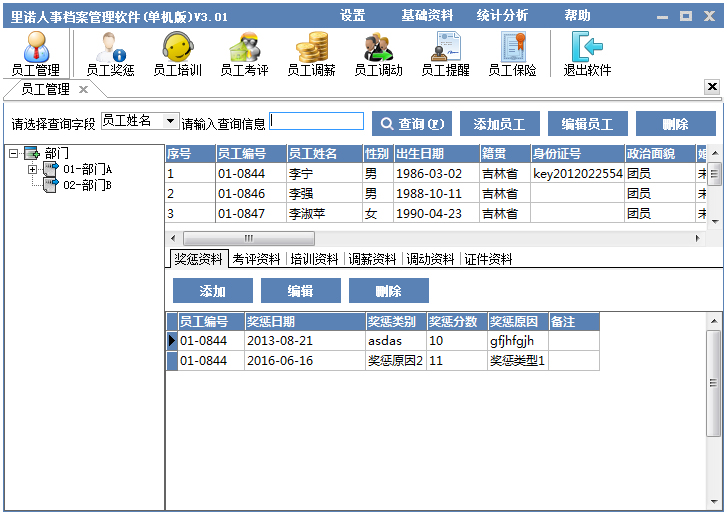Click the 奖惩类别 cell asdas
The width and height of the screenshot is (727, 514).
(396, 341)
